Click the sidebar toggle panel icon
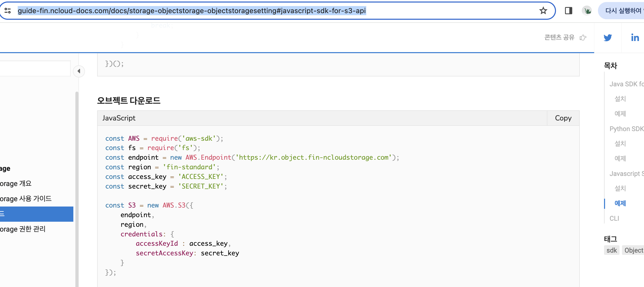This screenshot has height=287, width=644. point(79,71)
